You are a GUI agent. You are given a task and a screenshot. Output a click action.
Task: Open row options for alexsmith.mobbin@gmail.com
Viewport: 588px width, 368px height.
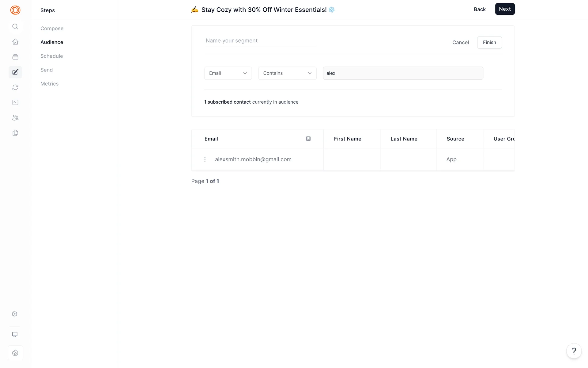(205, 159)
